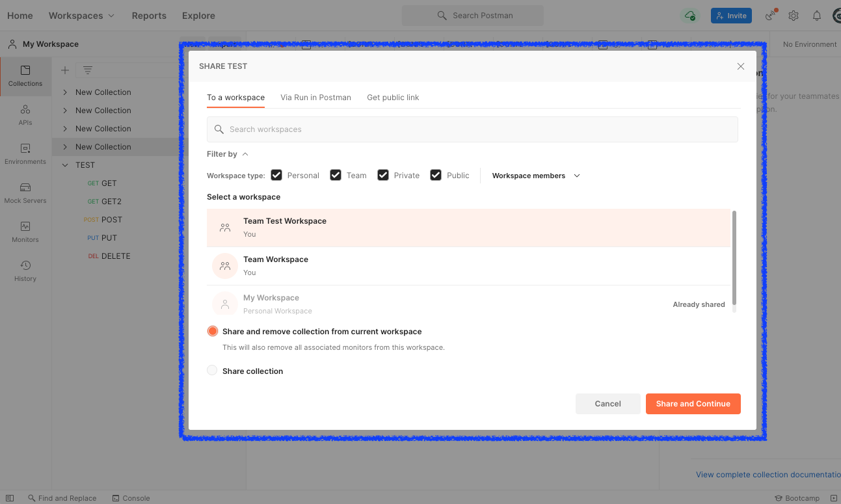Toggle the sidebar icon in status bar
The width and height of the screenshot is (841, 504).
pos(10,498)
